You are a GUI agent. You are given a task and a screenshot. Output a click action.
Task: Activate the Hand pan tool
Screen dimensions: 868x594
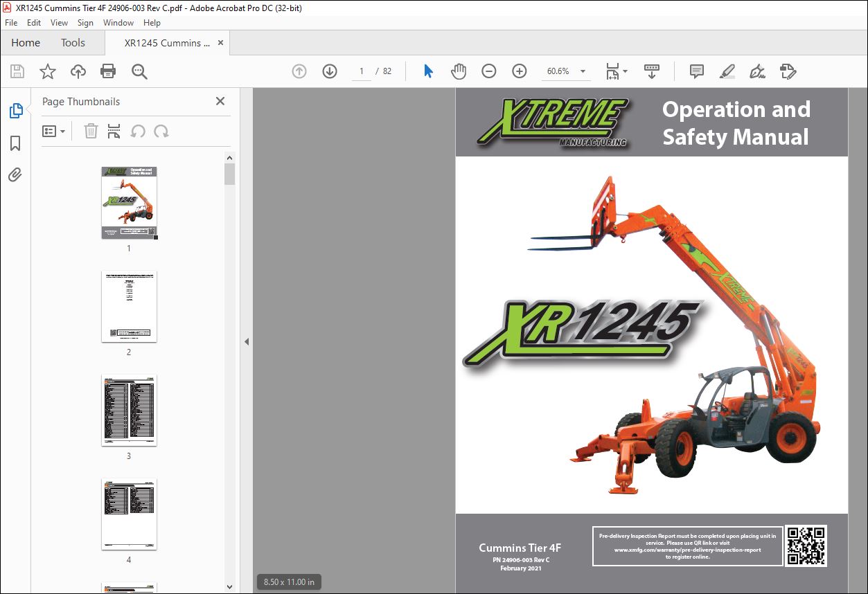click(459, 71)
